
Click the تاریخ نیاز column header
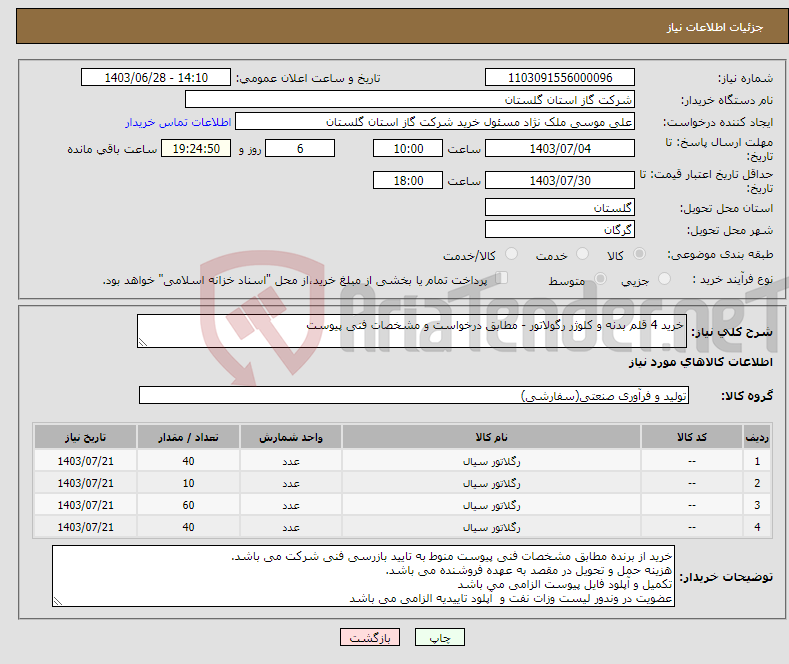coord(86,437)
